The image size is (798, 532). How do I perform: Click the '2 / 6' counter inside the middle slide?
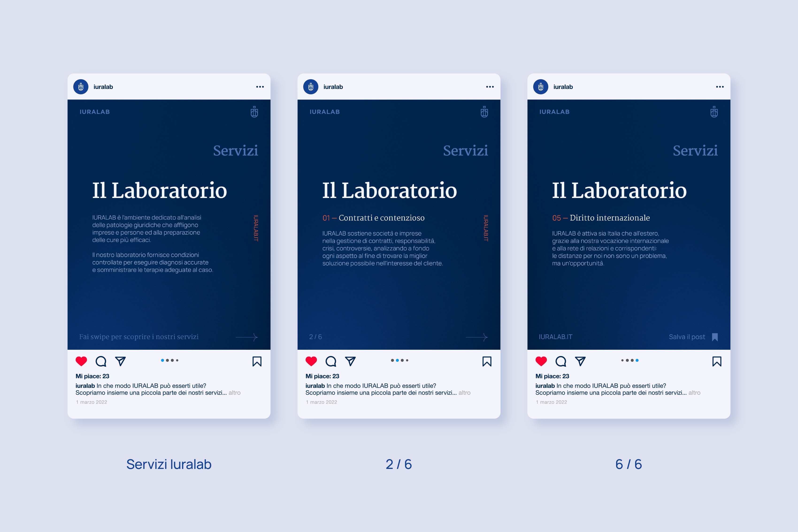coord(315,337)
